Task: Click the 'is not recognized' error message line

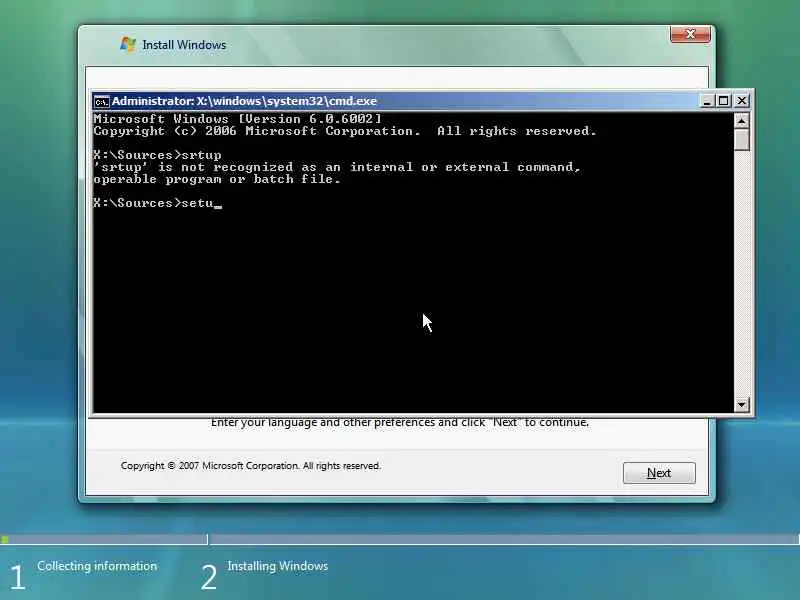Action: tap(337, 167)
